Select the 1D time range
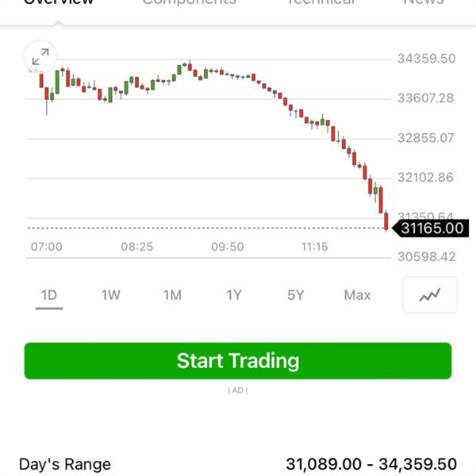The width and height of the screenshot is (476, 476). point(49,295)
